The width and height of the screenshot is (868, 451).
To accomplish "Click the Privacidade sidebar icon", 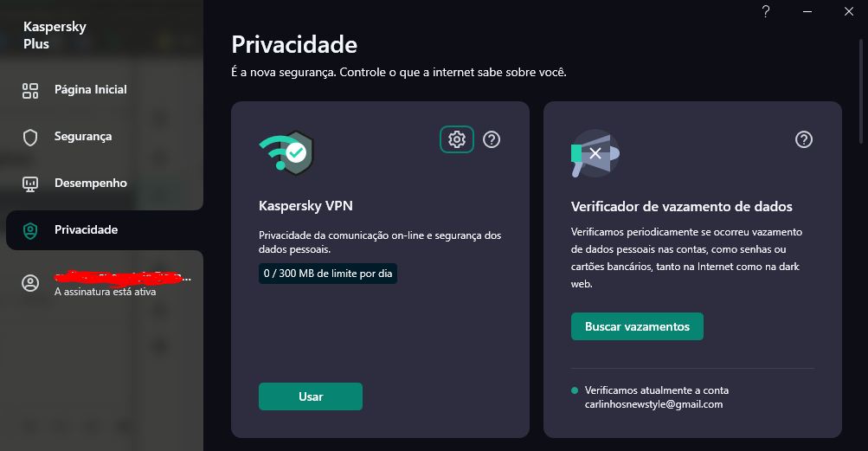I will (x=30, y=230).
